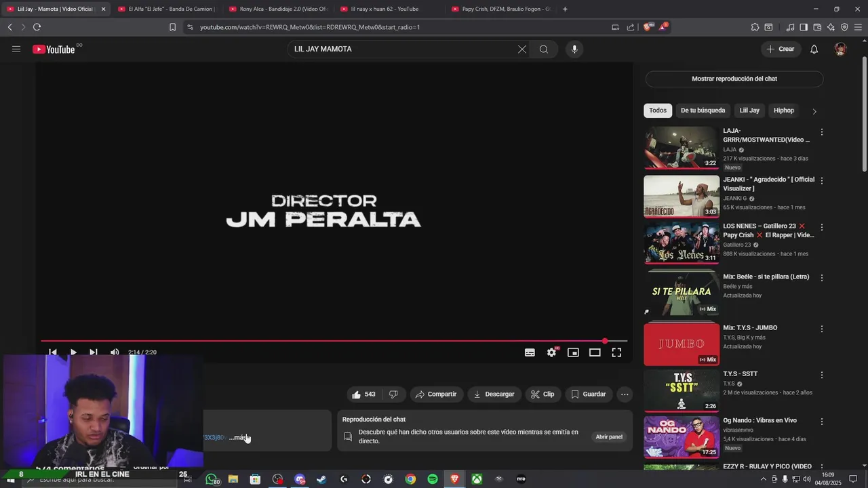Open the account avatar menu
This screenshot has height=488, width=868.
[x=841, y=49]
